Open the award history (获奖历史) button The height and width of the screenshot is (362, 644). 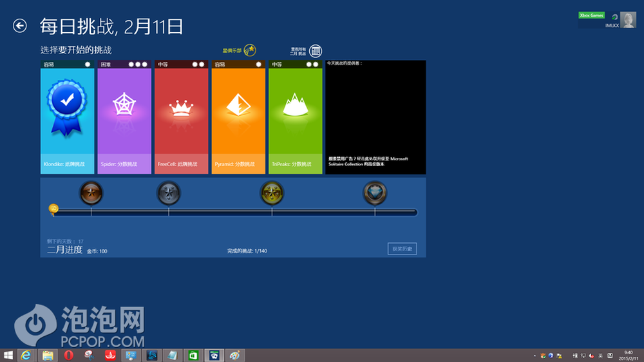402,249
